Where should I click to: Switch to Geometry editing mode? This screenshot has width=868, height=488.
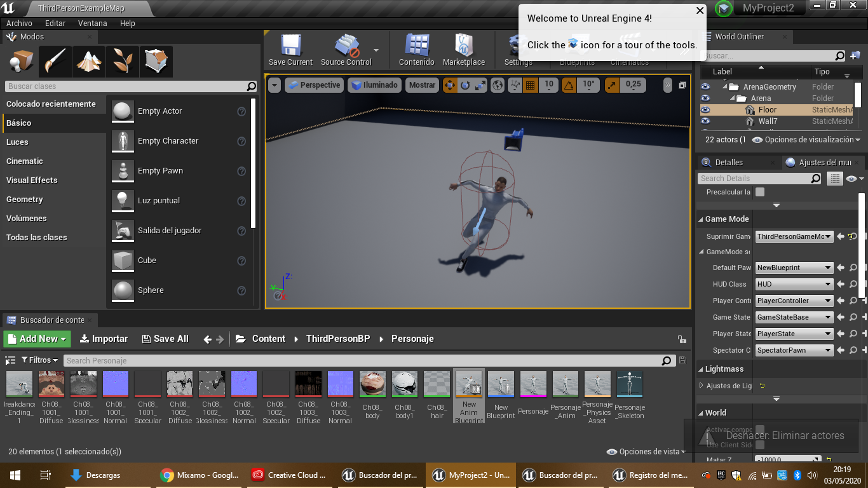[x=156, y=61]
